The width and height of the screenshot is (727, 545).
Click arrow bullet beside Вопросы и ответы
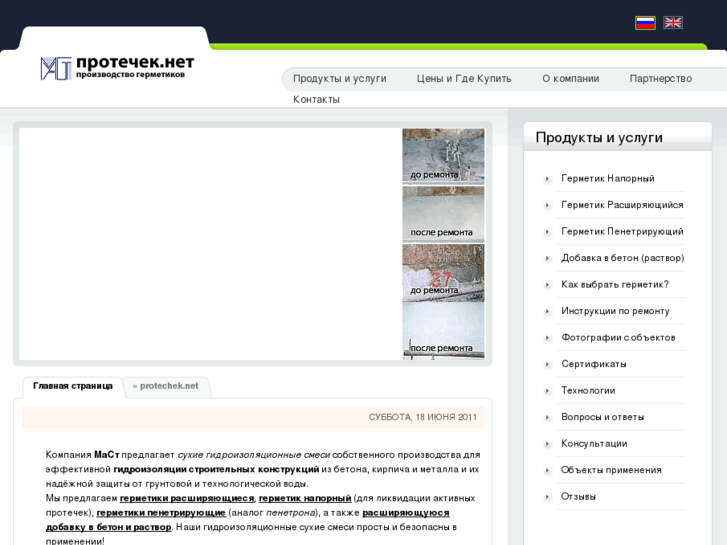click(x=548, y=417)
